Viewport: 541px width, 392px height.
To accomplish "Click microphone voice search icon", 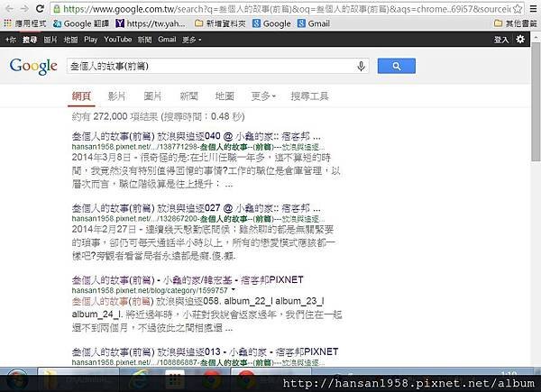I will tap(362, 66).
